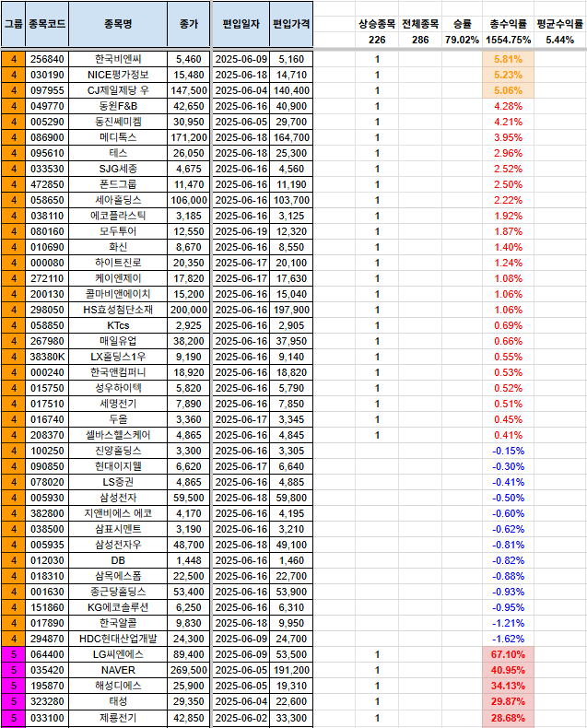587x728 pixels.
Task: Select the 종목명 column header
Action: click(x=118, y=24)
